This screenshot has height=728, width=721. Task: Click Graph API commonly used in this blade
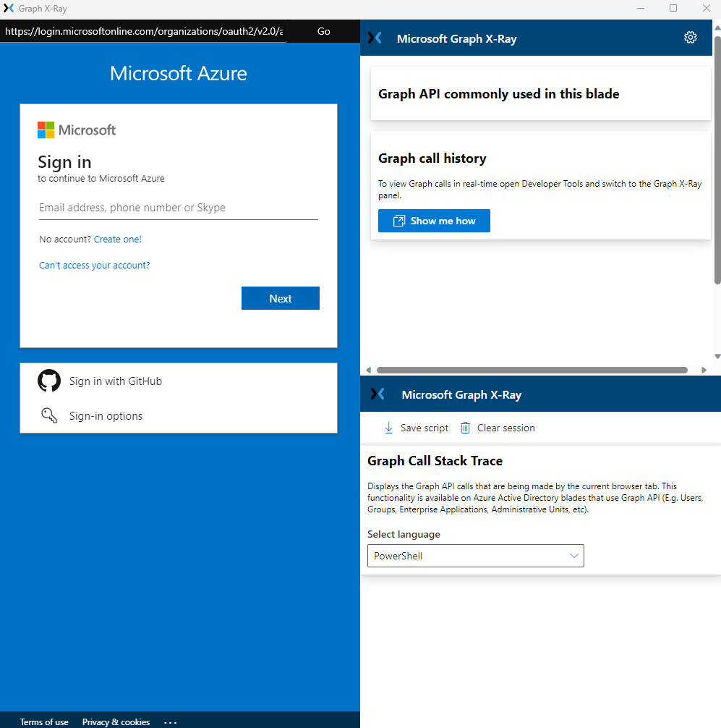click(498, 94)
